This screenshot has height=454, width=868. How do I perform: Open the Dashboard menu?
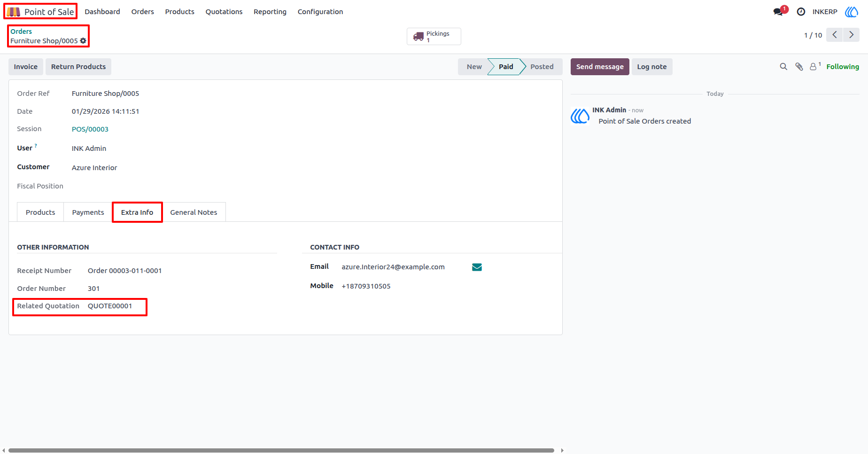point(102,12)
